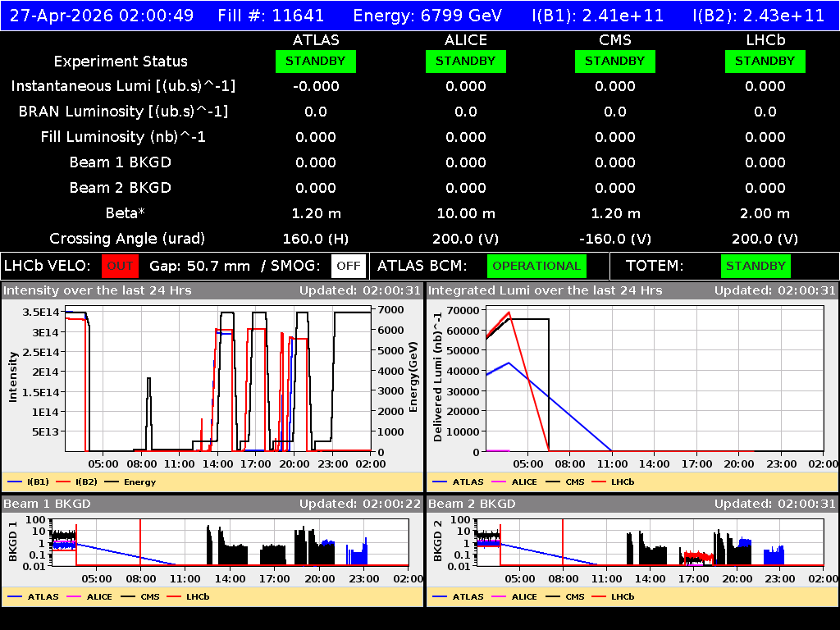Click the ATLAS STANDBY status indicator

pos(316,61)
